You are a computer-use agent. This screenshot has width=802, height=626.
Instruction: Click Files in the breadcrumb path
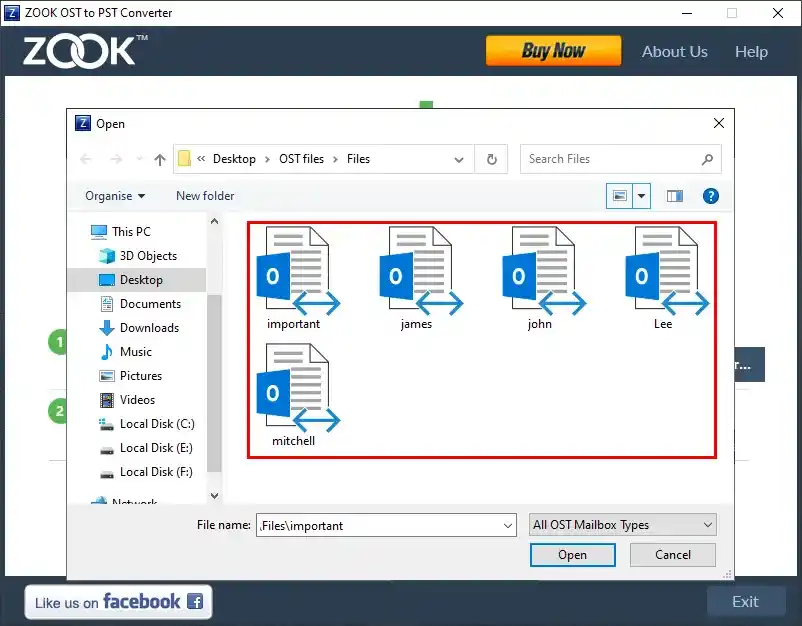pyautogui.click(x=358, y=159)
